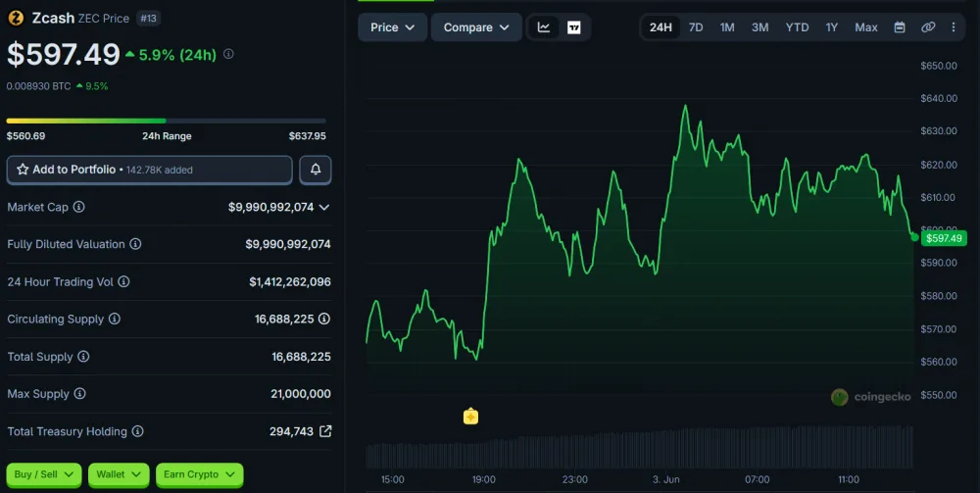Open the chart three-dot options menu

pos(954,27)
